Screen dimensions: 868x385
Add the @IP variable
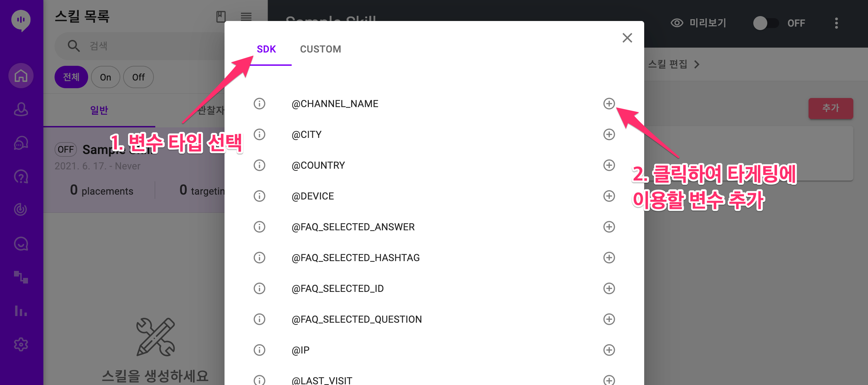tap(609, 350)
